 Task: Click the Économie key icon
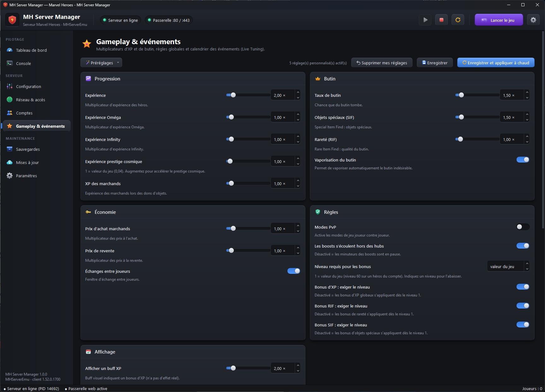click(88, 212)
